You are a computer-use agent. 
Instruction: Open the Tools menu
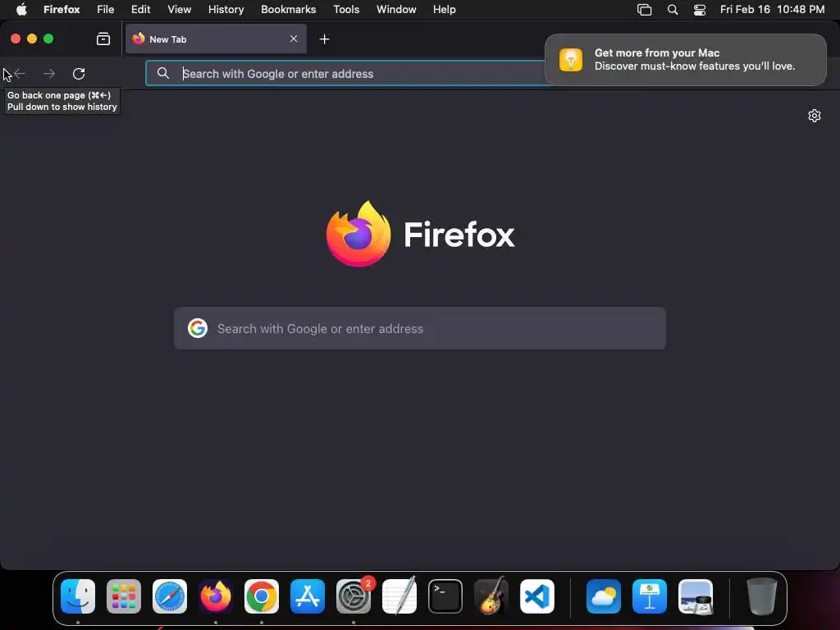pos(346,9)
